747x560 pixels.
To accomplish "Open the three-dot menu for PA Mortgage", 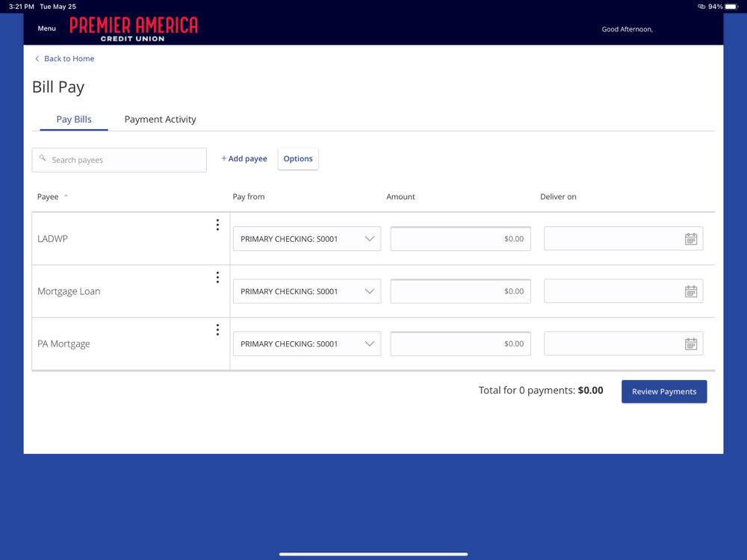I will click(217, 329).
